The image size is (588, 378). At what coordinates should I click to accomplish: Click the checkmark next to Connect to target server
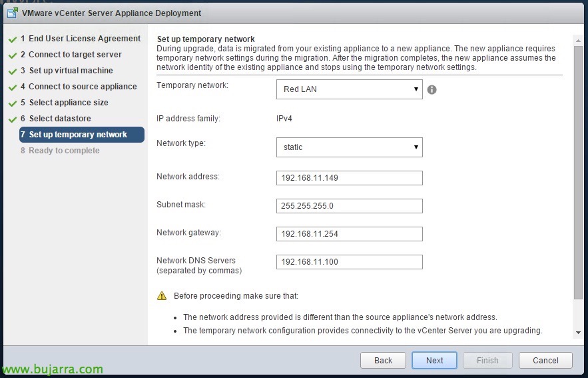(x=13, y=55)
